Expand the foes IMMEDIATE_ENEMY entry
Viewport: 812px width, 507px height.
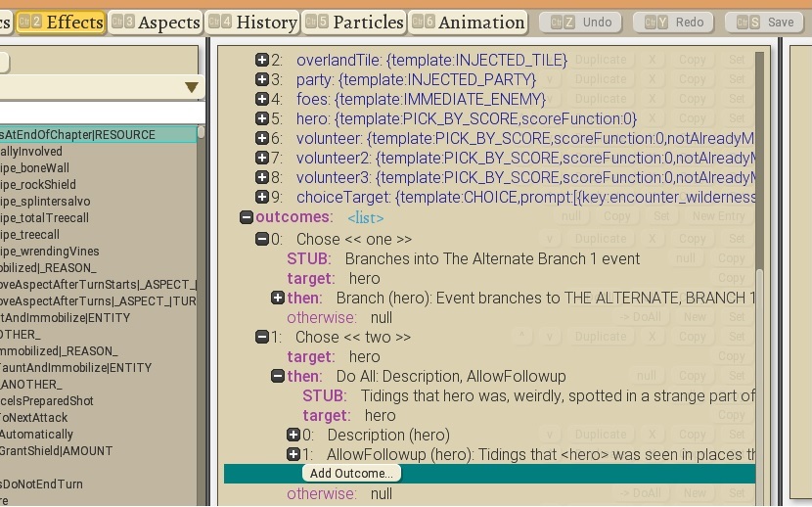click(x=262, y=99)
